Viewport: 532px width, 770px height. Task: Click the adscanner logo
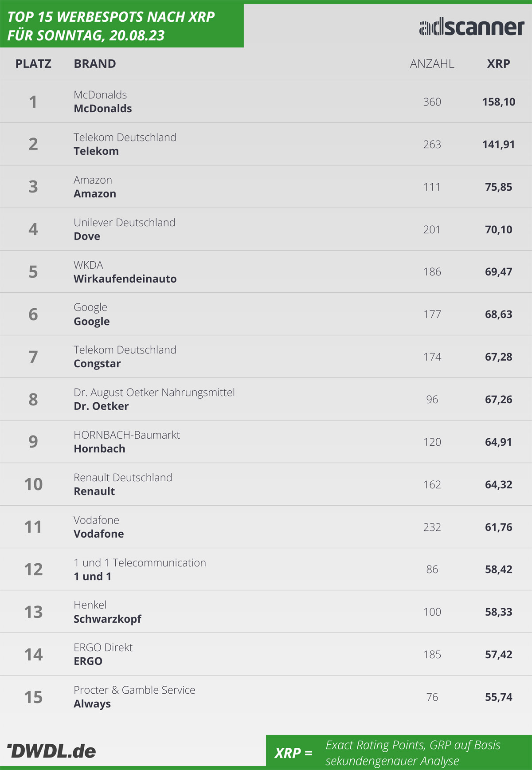(x=472, y=27)
